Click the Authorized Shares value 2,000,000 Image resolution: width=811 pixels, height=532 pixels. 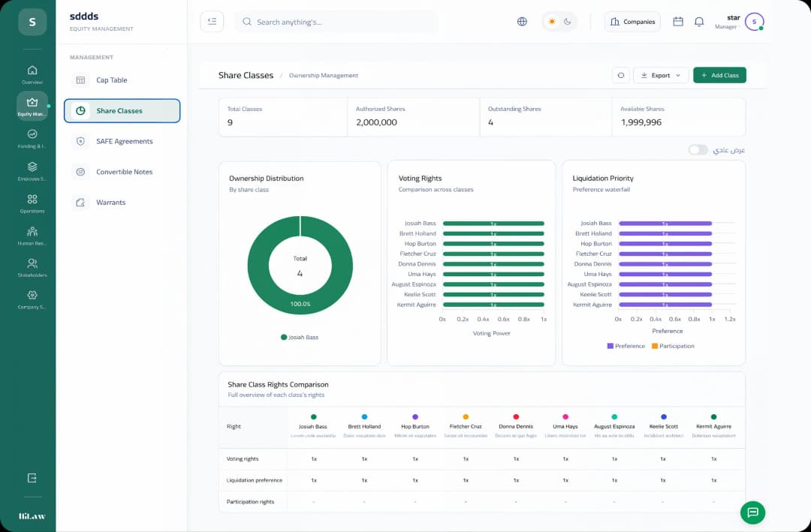coord(376,122)
